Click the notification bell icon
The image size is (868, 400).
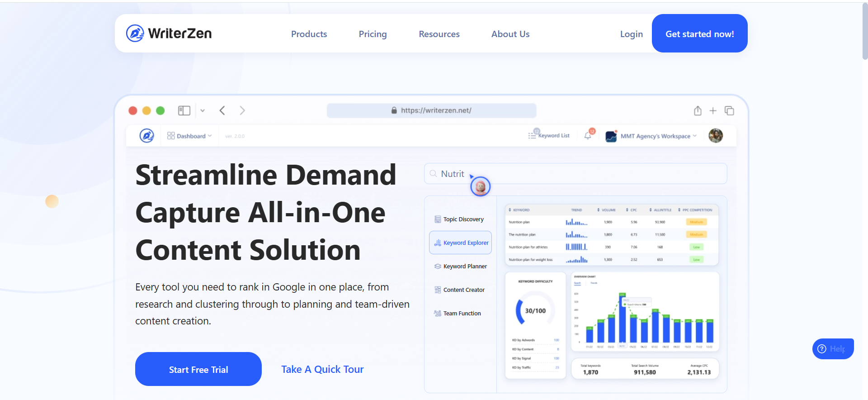588,135
